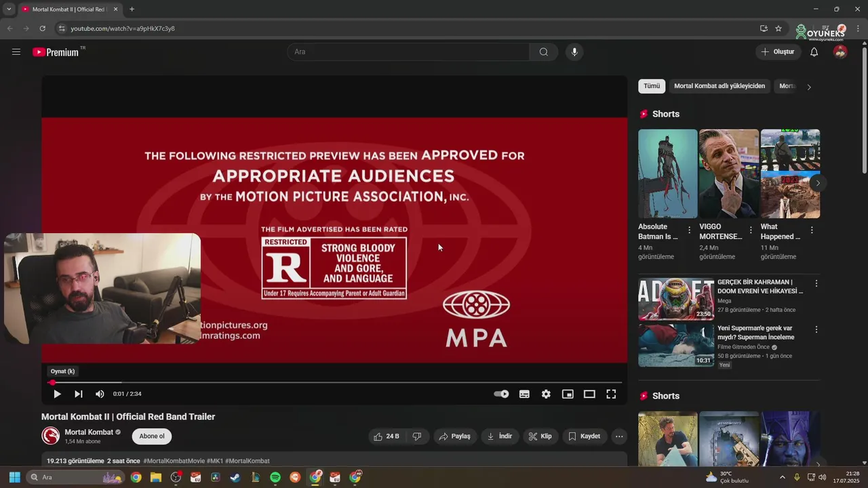Open the VIGGO MORTENSEN short thumbnail
This screenshot has height=488, width=868.
click(729, 174)
